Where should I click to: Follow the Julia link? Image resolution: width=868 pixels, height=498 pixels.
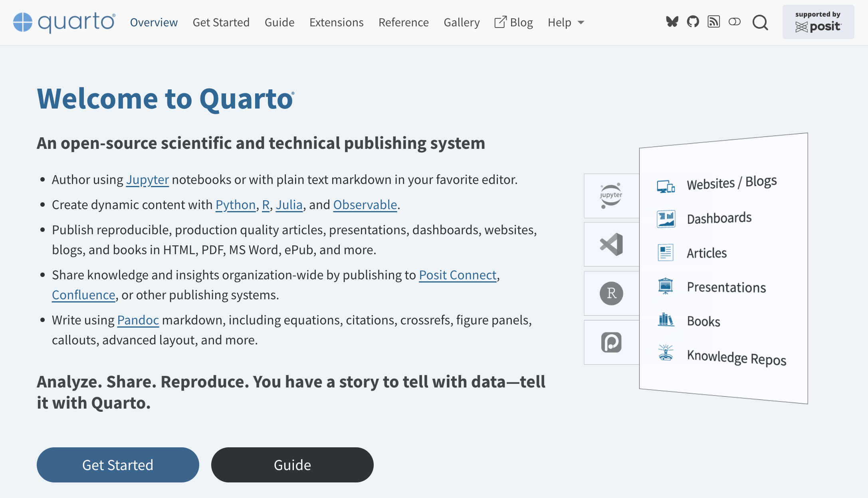pyautogui.click(x=289, y=205)
